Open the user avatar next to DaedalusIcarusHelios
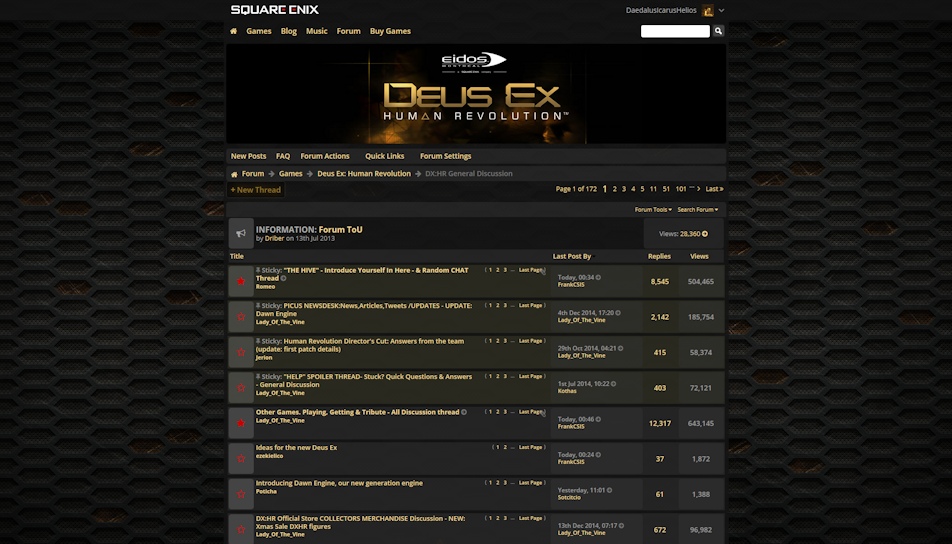 pyautogui.click(x=707, y=10)
